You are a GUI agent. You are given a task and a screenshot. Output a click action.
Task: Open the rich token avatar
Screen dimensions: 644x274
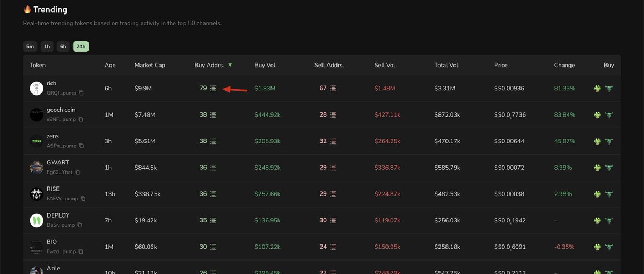pyautogui.click(x=36, y=88)
